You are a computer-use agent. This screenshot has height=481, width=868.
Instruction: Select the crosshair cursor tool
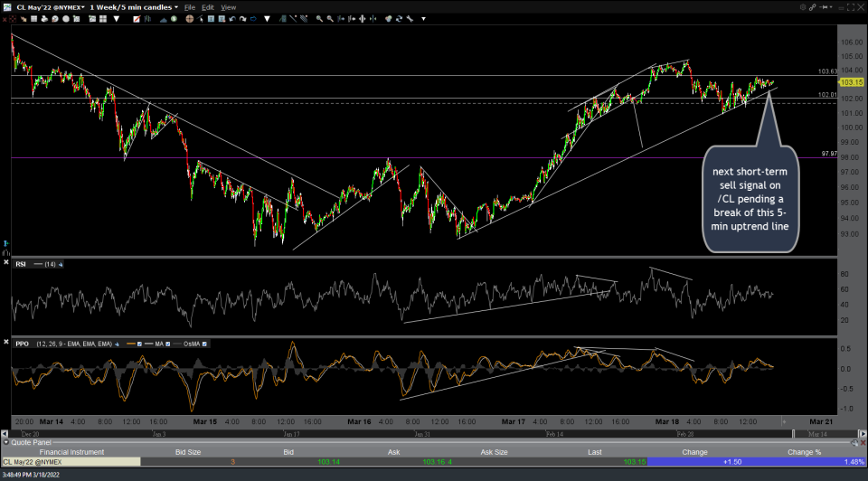pos(189,19)
